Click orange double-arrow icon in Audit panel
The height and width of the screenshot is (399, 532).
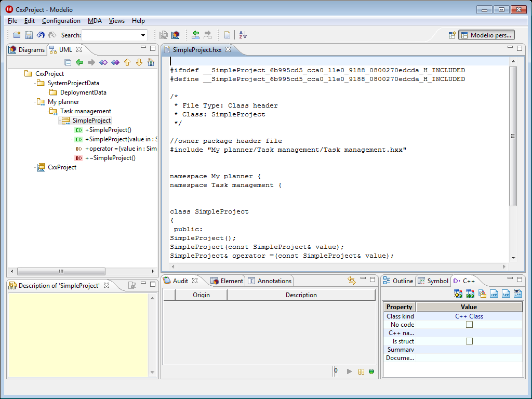(352, 281)
